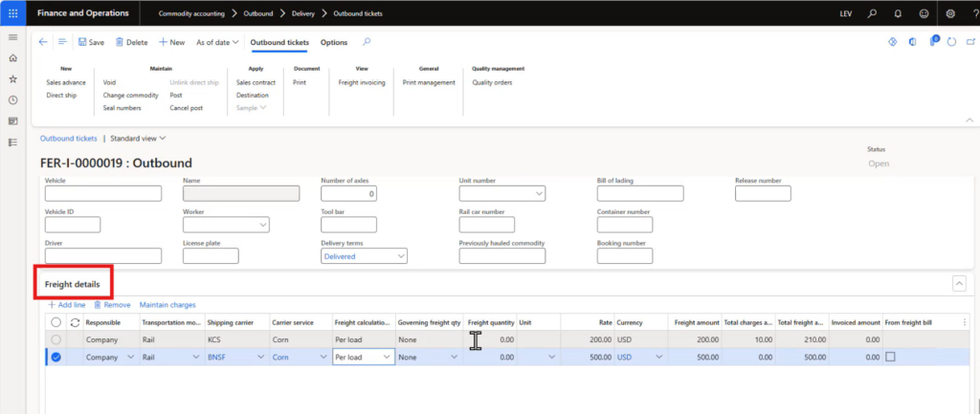The width and height of the screenshot is (980, 414).
Task: Click the refresh column icon in the grid header
Action: (76, 322)
